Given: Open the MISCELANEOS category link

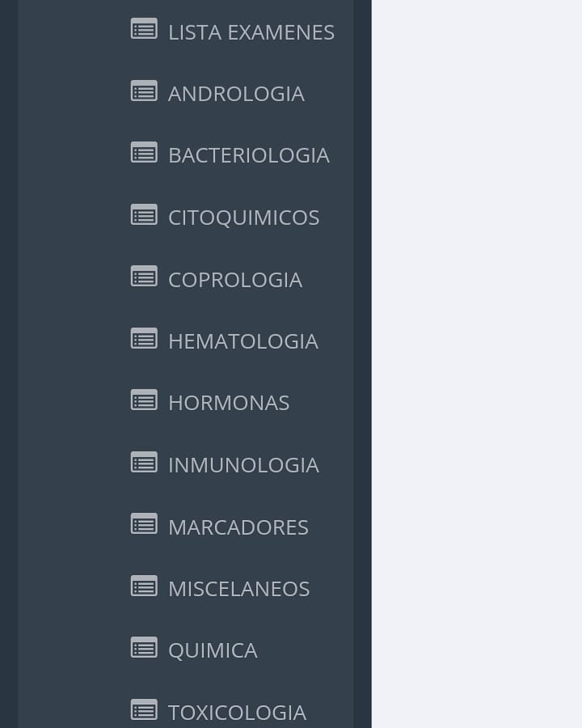Looking at the screenshot, I should pos(238,589).
